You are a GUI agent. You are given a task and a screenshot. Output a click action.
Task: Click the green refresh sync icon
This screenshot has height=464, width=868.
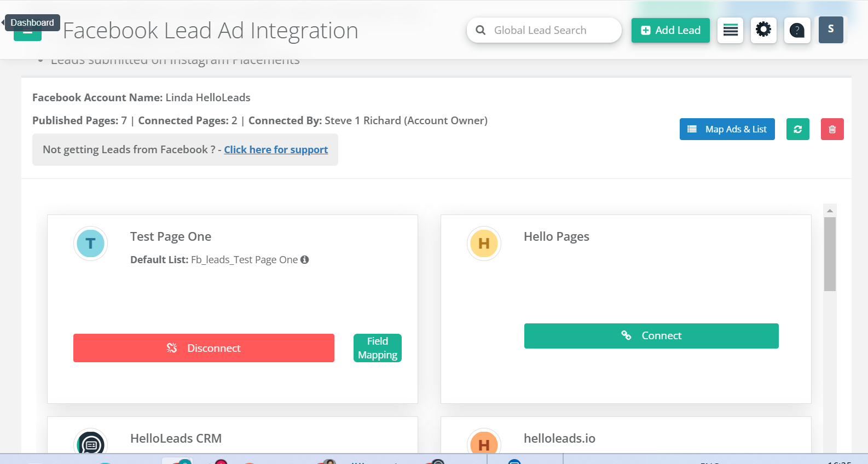click(x=798, y=129)
